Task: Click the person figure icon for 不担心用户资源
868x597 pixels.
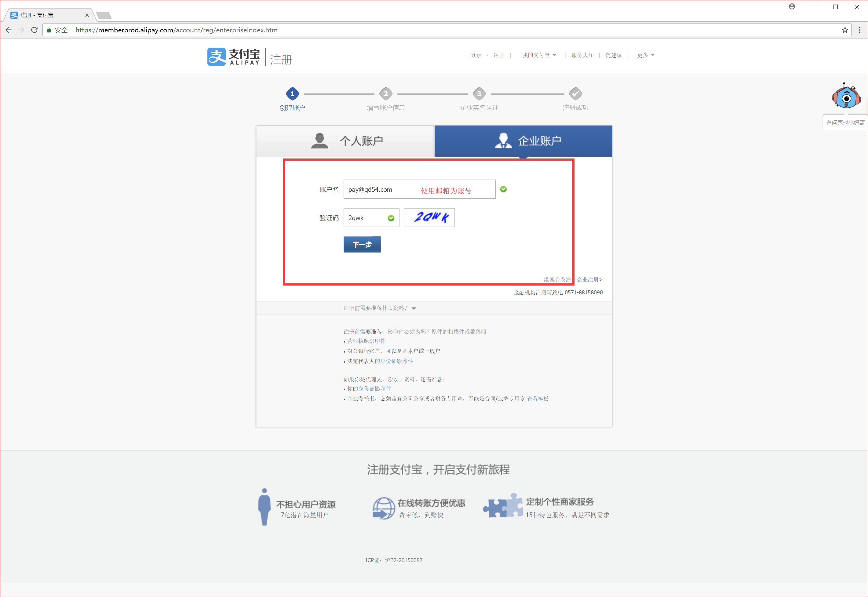Action: 264,507
